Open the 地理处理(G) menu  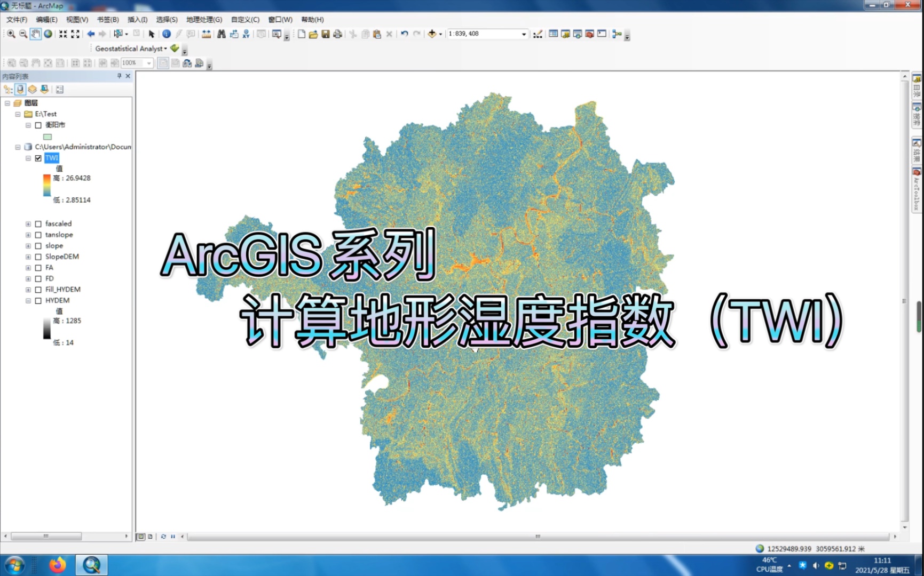click(x=204, y=20)
